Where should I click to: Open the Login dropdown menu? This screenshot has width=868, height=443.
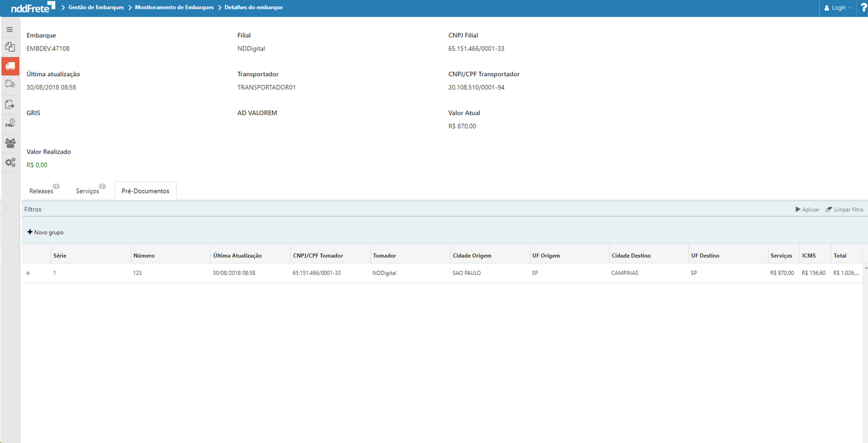(x=838, y=8)
